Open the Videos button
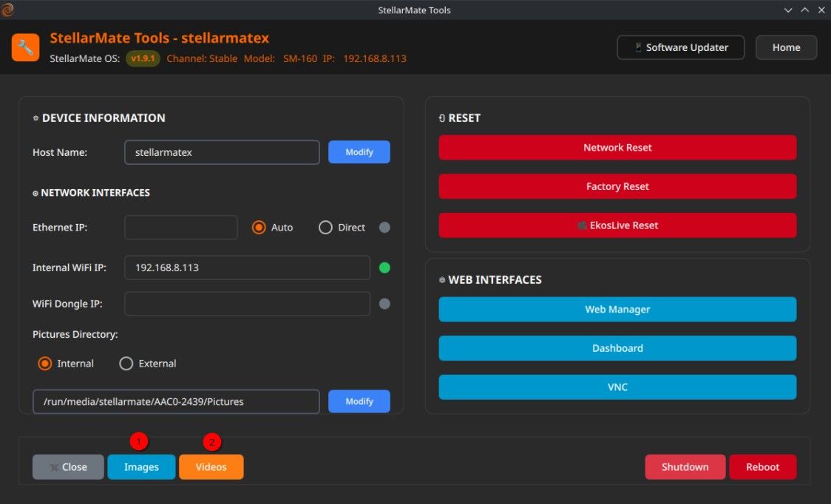The width and height of the screenshot is (831, 504). click(x=211, y=467)
